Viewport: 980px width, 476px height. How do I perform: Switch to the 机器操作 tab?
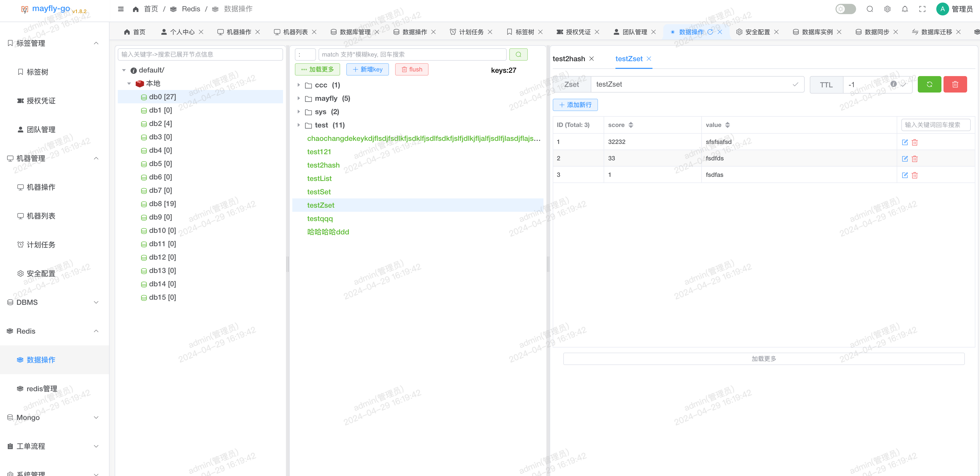pos(234,32)
